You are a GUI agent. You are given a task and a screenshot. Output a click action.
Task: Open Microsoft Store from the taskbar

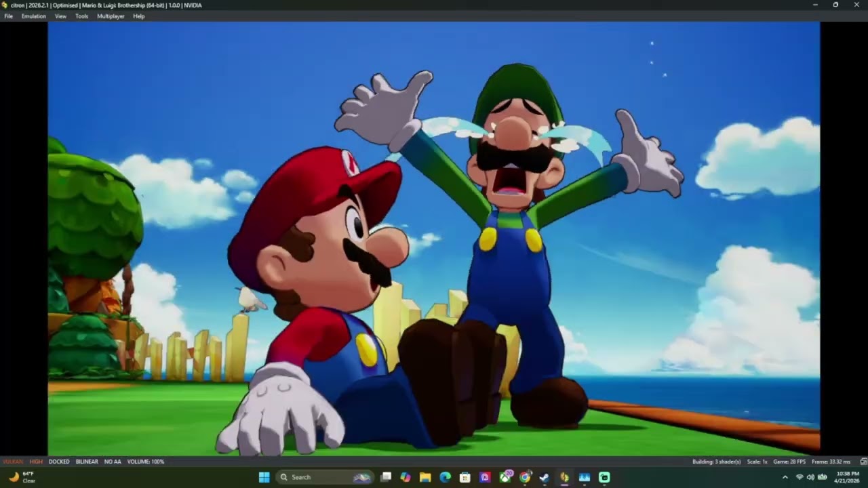point(465,477)
